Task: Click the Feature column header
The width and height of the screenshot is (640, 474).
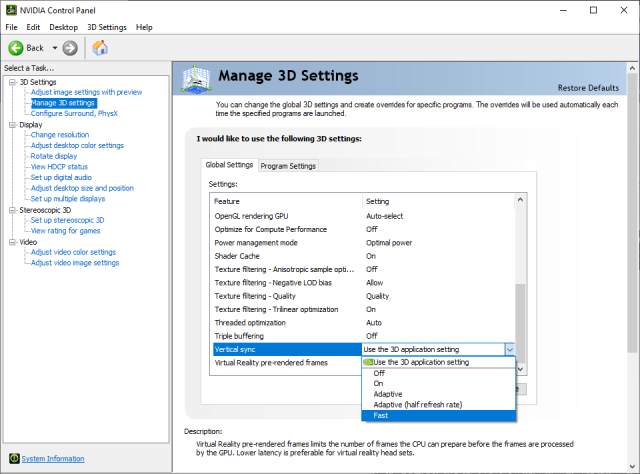Action: [287, 201]
